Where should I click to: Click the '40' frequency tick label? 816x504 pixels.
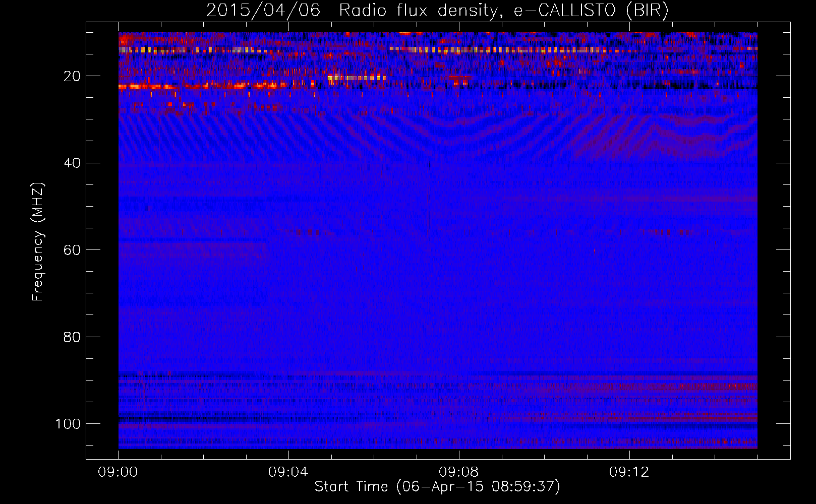point(72,163)
